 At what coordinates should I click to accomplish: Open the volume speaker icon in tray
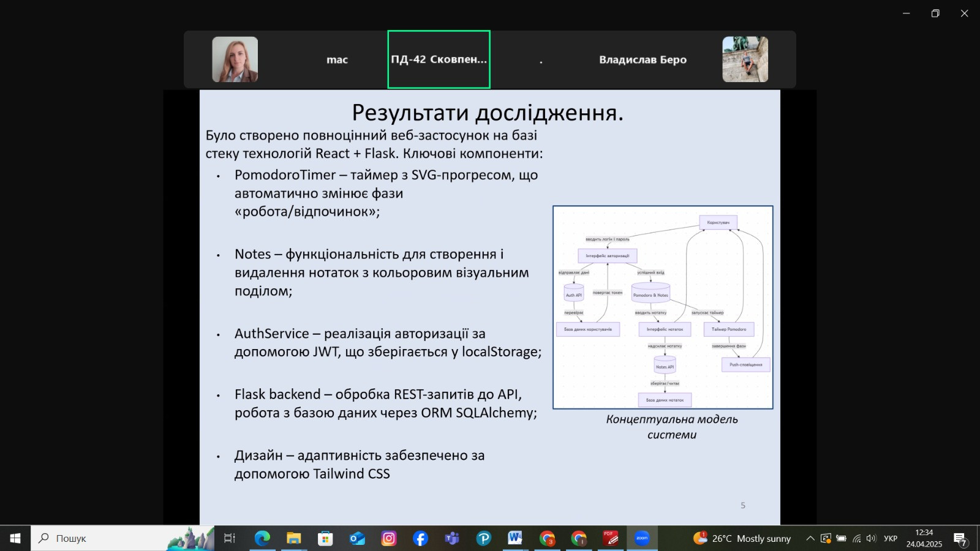(x=872, y=539)
